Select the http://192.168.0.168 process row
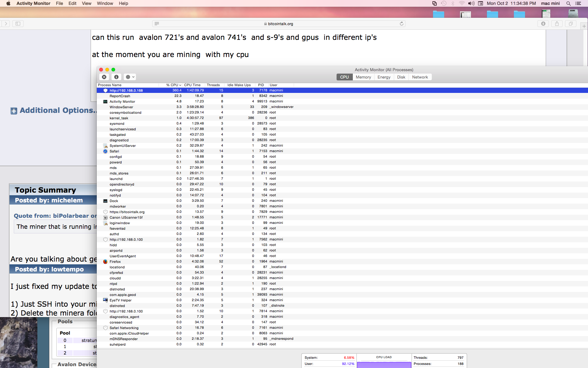 (342, 90)
